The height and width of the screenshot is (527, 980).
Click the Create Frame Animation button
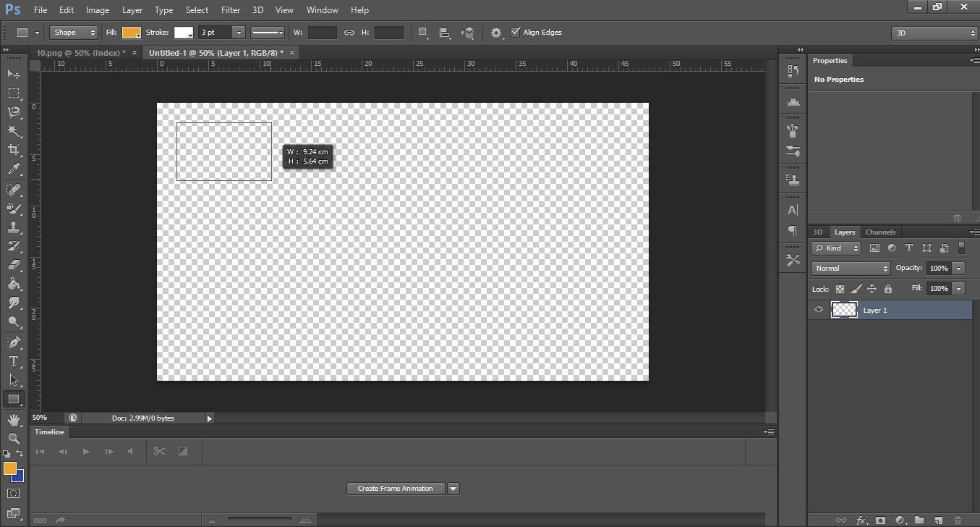[x=396, y=489]
